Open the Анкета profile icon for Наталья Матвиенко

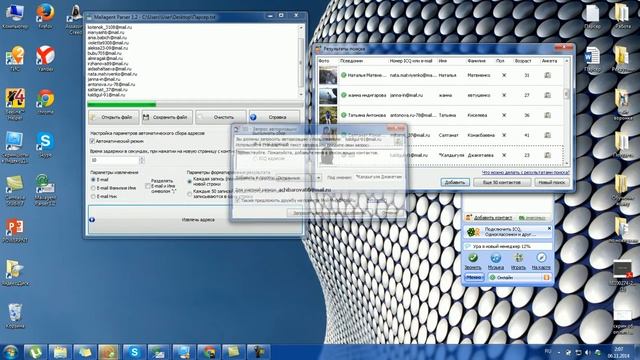(547, 75)
